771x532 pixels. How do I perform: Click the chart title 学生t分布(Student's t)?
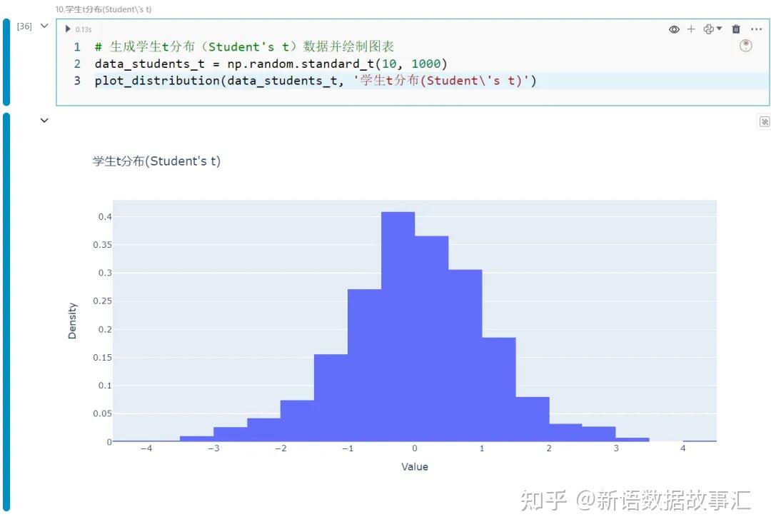(x=154, y=161)
